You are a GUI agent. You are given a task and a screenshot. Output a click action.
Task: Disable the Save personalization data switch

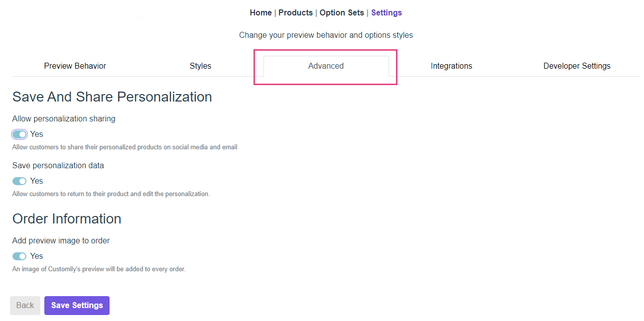point(19,181)
